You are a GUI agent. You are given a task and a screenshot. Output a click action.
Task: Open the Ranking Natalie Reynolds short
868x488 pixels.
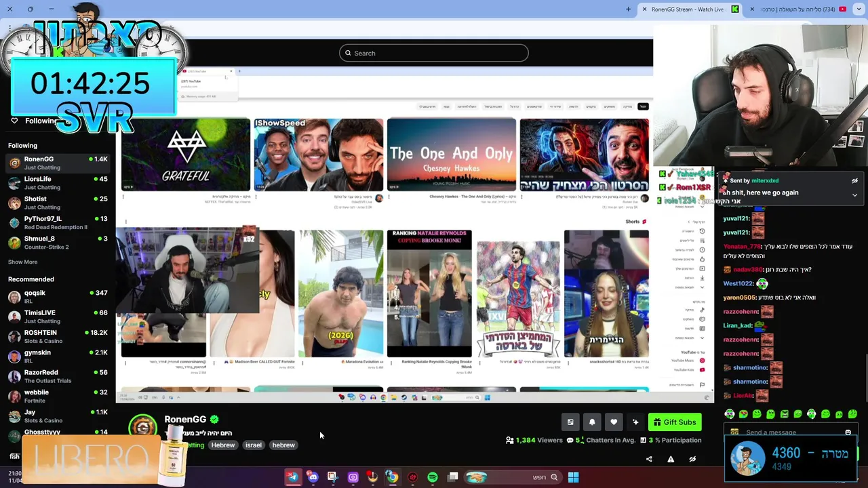coord(429,293)
